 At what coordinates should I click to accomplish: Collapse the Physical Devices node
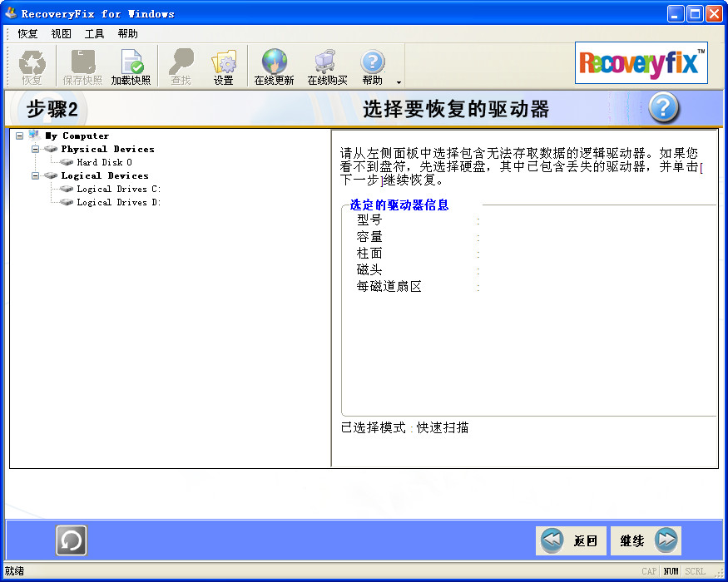click(33, 149)
